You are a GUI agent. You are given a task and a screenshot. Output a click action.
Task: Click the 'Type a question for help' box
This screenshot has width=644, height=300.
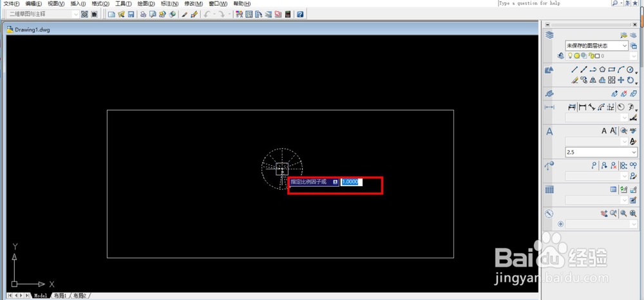click(554, 3)
